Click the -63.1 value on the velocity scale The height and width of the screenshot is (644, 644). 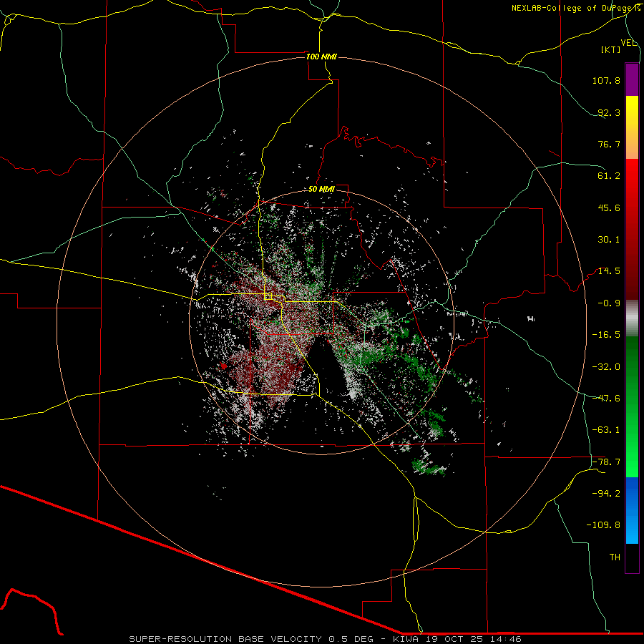[x=606, y=430]
